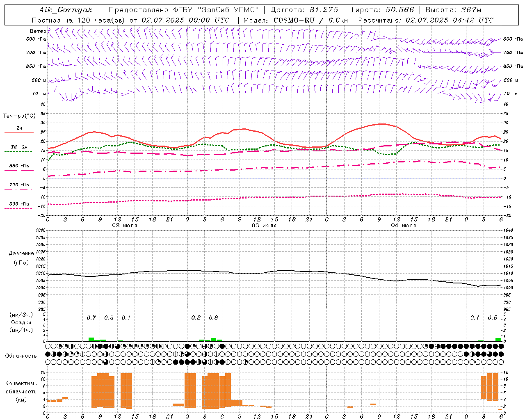Viewport: 525px width, 420px height.
Task: Click the Конвективн. label
Action: click(x=21, y=383)
